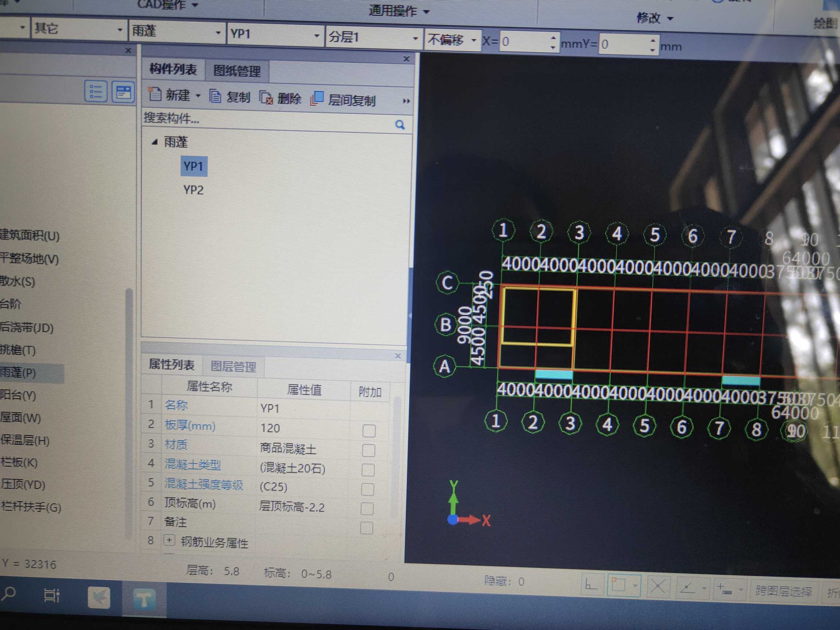The height and width of the screenshot is (630, 840).
Task: Tick the 附加 checkbox for 混凝土类型
Action: point(368,470)
